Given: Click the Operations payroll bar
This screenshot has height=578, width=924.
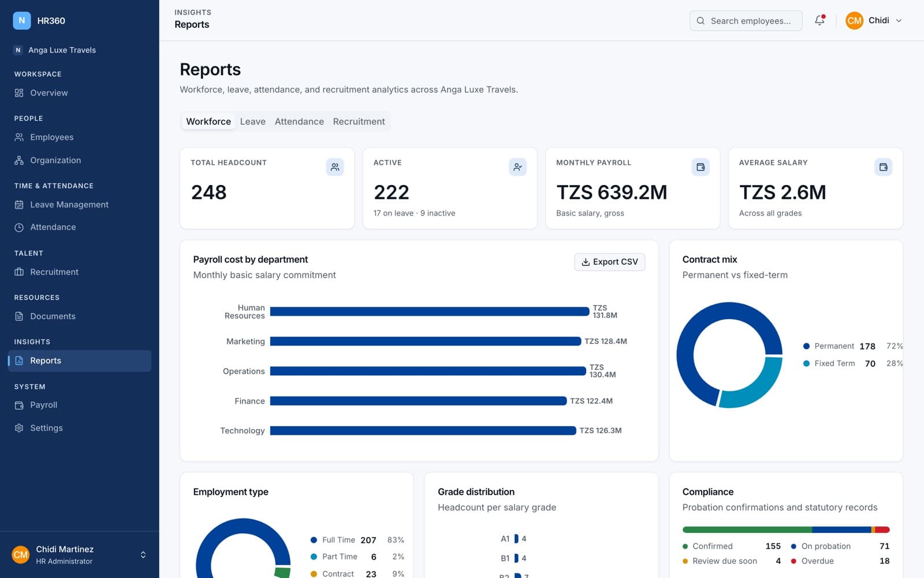Looking at the screenshot, I should pos(428,371).
